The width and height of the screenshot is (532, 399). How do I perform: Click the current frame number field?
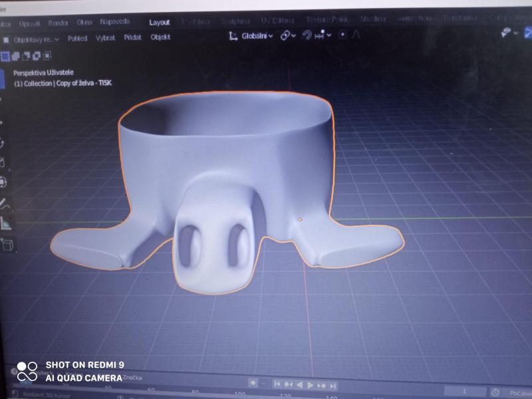point(464,391)
